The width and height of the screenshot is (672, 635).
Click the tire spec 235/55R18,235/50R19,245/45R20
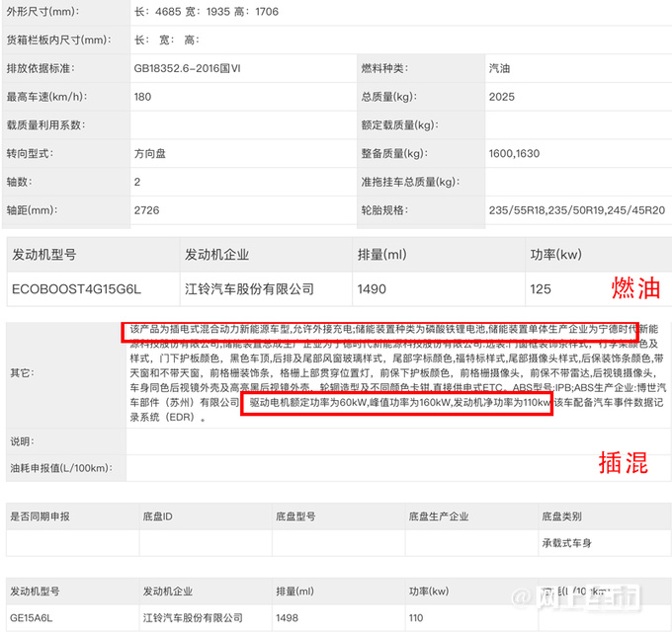(x=577, y=210)
